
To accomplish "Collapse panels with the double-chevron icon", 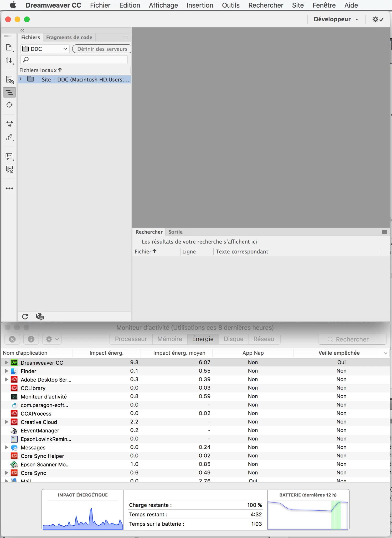I will tap(22, 30).
